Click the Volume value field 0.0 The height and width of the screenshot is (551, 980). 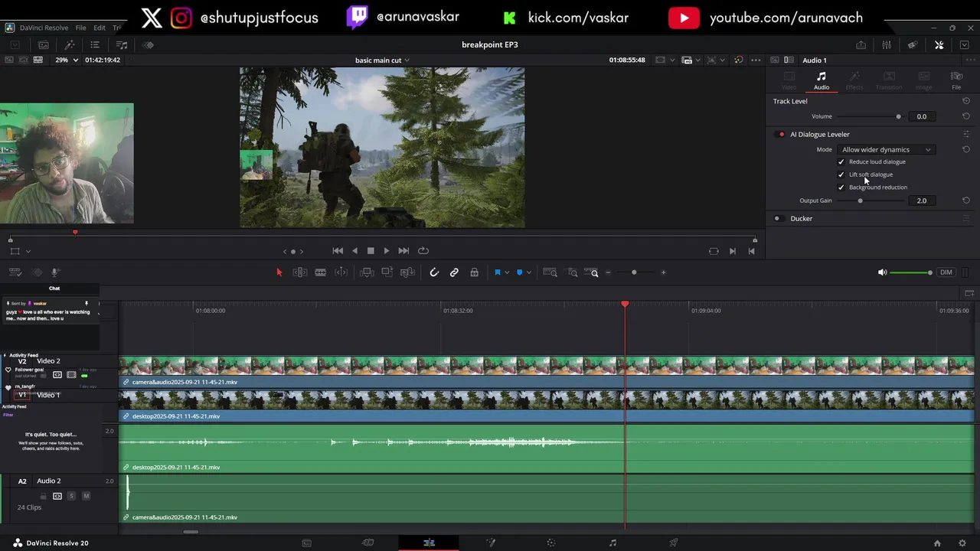pos(921,116)
